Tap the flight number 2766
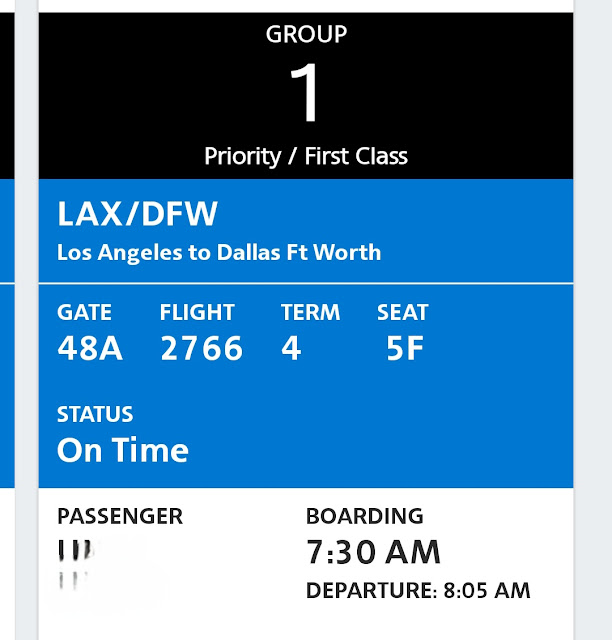This screenshot has width=612, height=640. point(202,349)
